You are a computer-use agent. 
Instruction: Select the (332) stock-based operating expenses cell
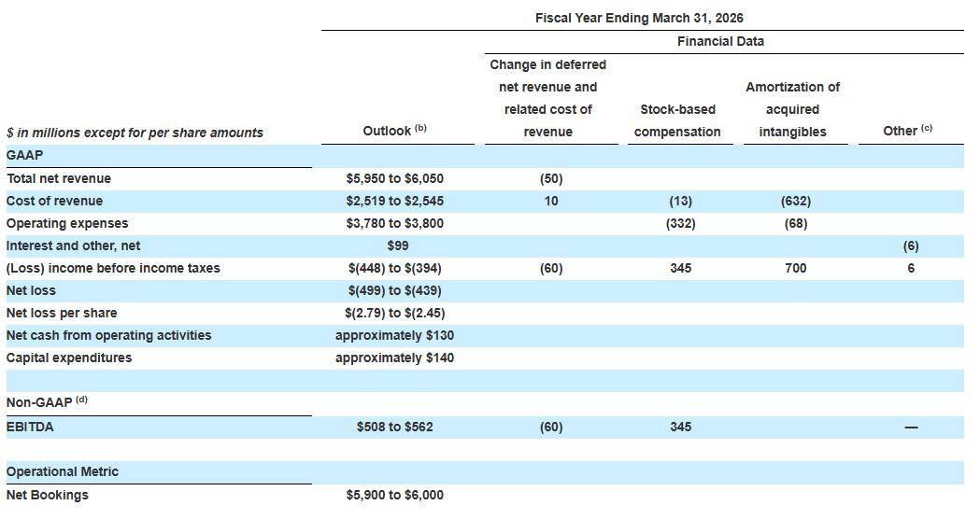click(681, 224)
